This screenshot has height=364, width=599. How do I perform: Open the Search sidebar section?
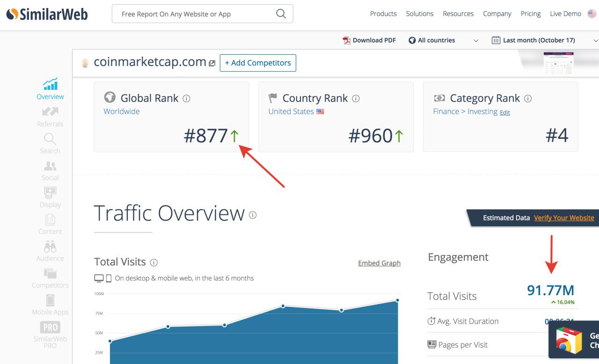[x=50, y=144]
